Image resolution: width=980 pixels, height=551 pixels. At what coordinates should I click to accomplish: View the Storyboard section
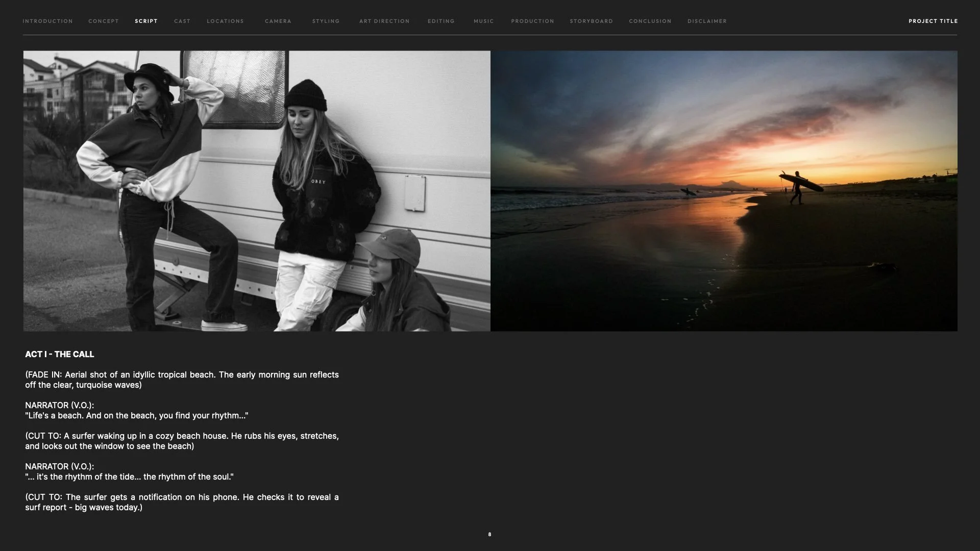pyautogui.click(x=591, y=21)
